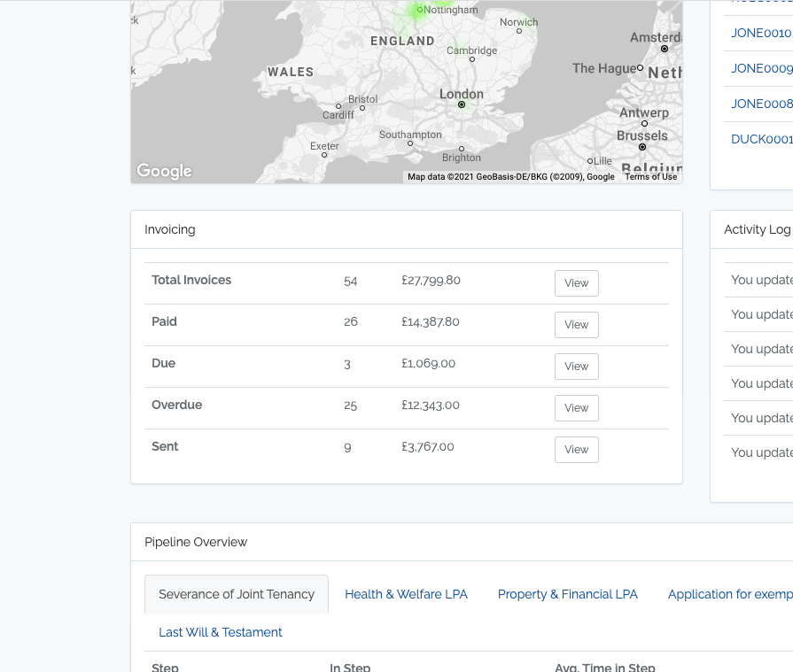
Task: Open the DUCK0001 record link
Action: tap(760, 139)
